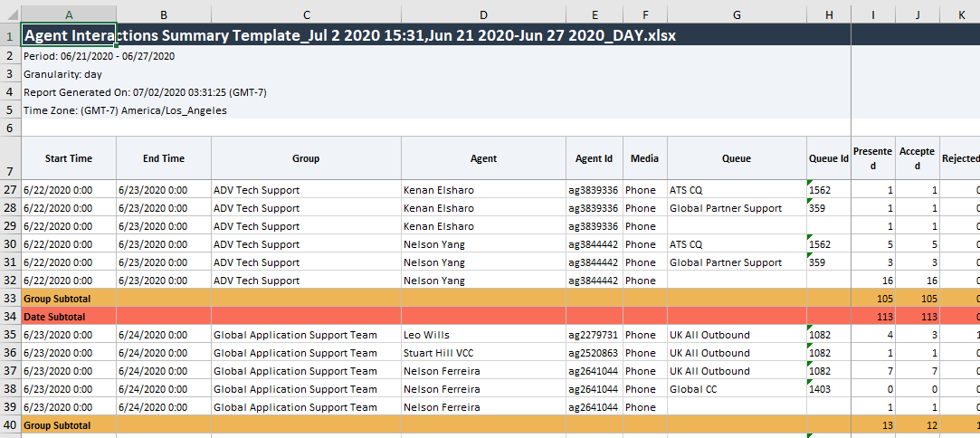Click End Time '6/24/2020 0:00' in row 36
Screen dimensions: 980x438
tap(164, 352)
